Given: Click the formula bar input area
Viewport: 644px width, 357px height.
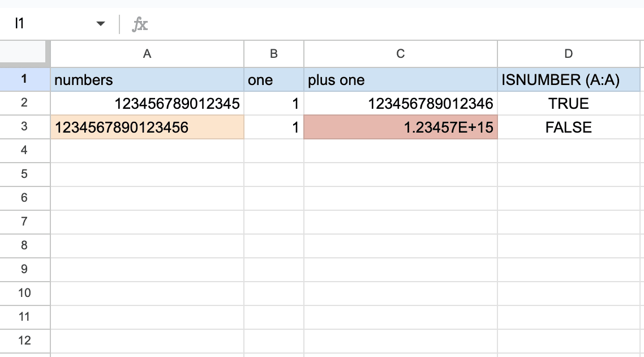Looking at the screenshot, I should [x=390, y=24].
